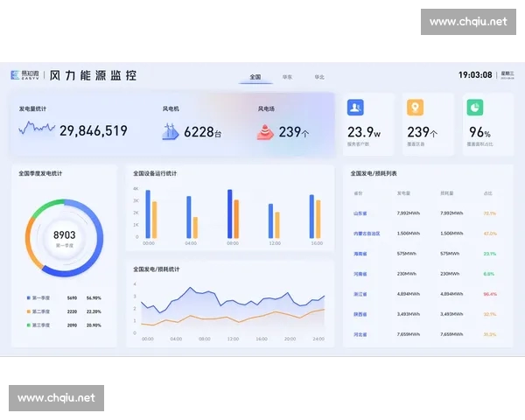Click the 19:03:08 clock display

475,74
